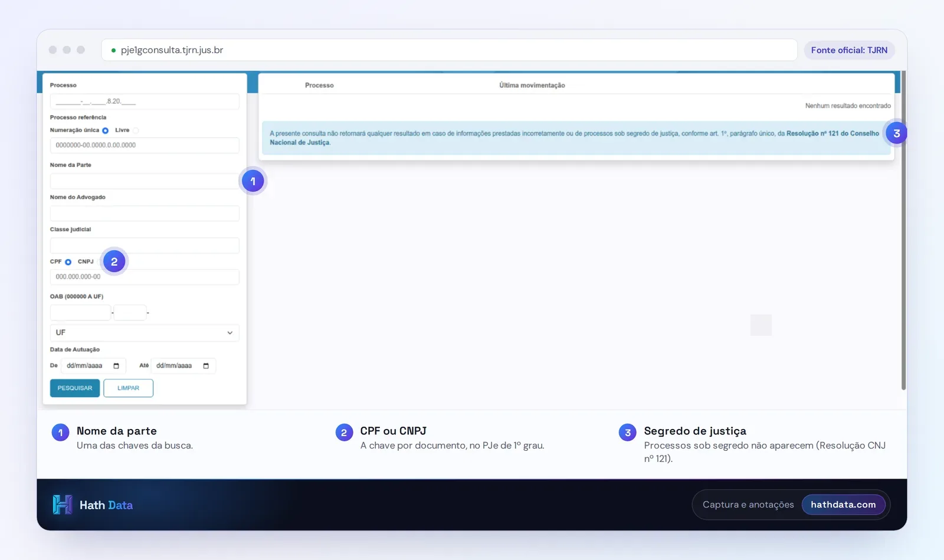944x560 pixels.
Task: Click the first OAB number box
Action: point(80,313)
